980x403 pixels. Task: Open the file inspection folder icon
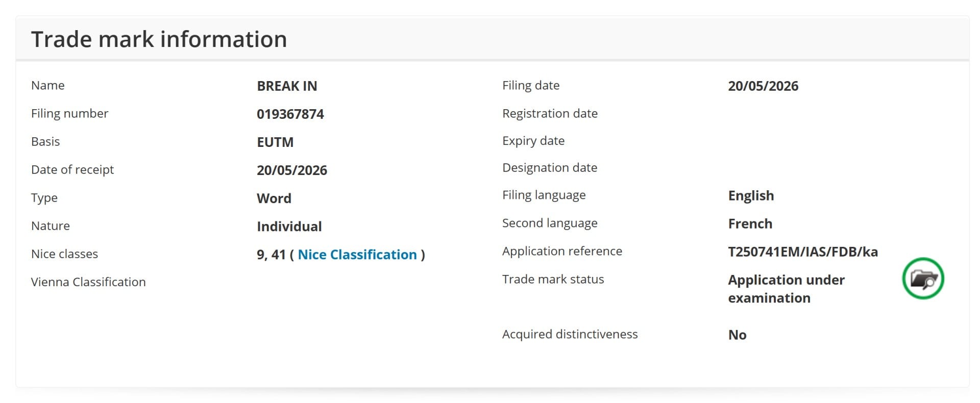(x=923, y=279)
